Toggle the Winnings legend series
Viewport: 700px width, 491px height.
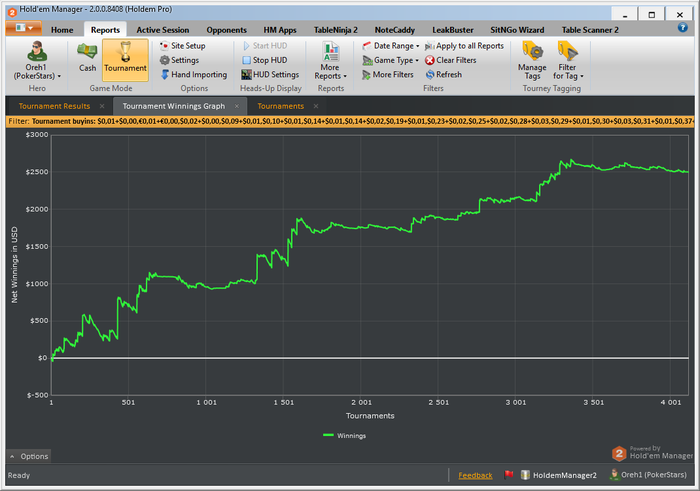(344, 436)
